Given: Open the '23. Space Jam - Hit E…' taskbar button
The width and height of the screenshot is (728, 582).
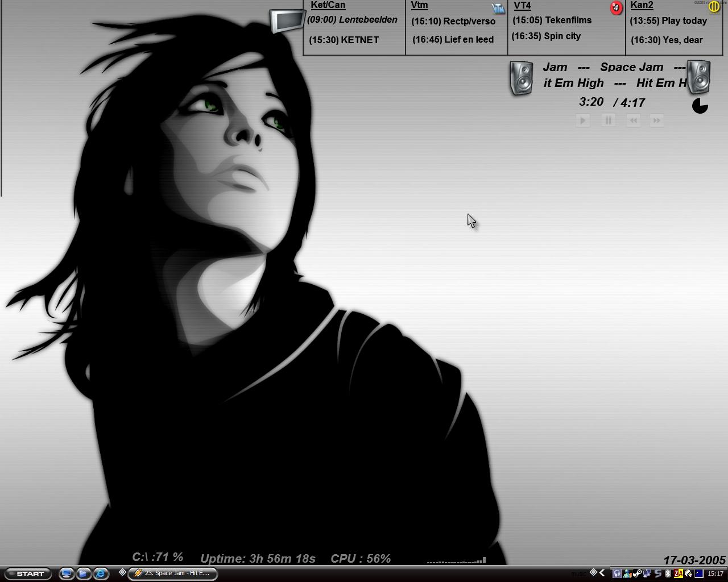Looking at the screenshot, I should (x=173, y=573).
